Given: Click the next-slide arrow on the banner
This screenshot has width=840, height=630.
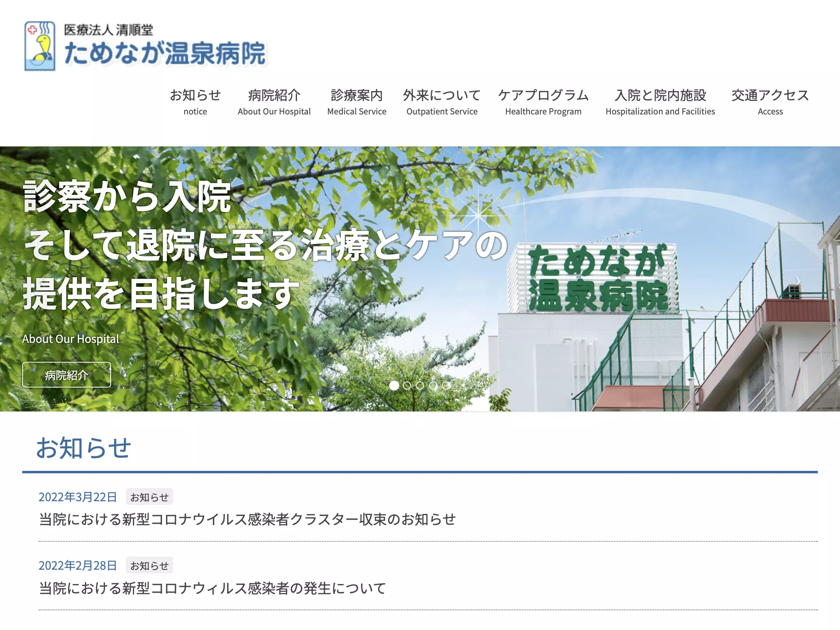Looking at the screenshot, I should [x=798, y=281].
